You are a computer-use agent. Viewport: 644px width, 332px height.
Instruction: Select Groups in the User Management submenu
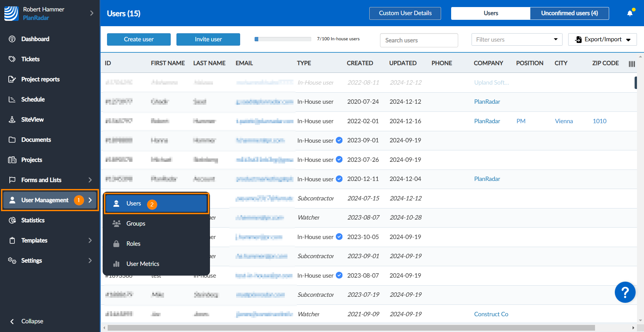tap(136, 224)
